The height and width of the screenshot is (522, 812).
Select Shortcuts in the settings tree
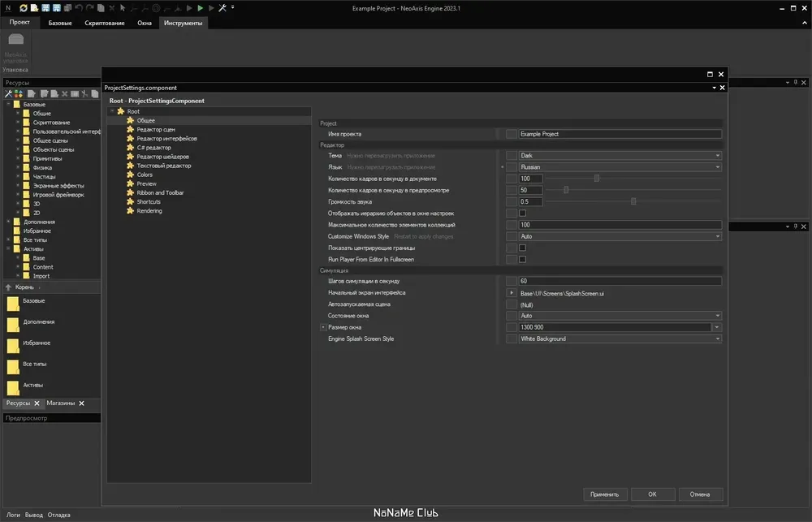coord(149,201)
